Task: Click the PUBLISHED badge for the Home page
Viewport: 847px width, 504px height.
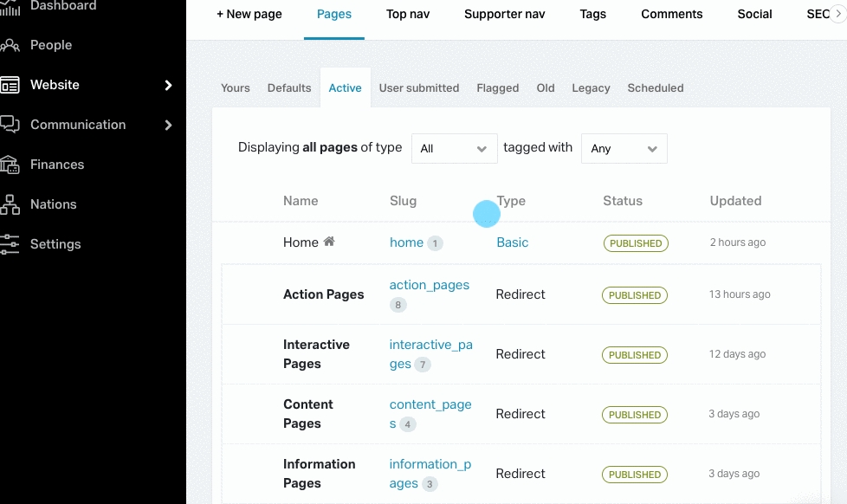Action: (x=636, y=243)
